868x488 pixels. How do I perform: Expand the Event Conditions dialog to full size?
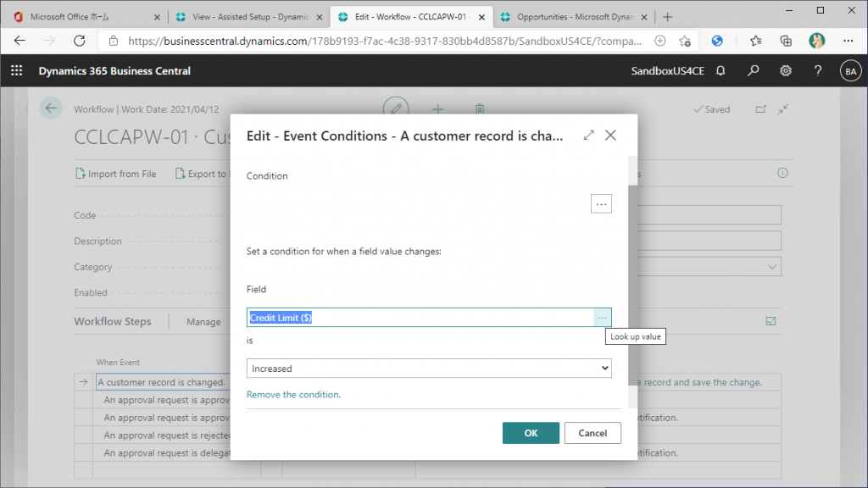point(588,135)
